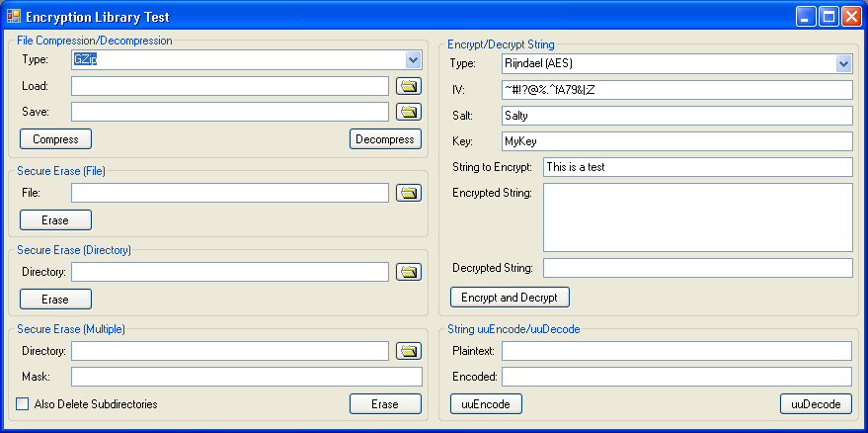This screenshot has width=868, height=433.
Task: Click Encrypt and Decrypt button
Action: [510, 298]
